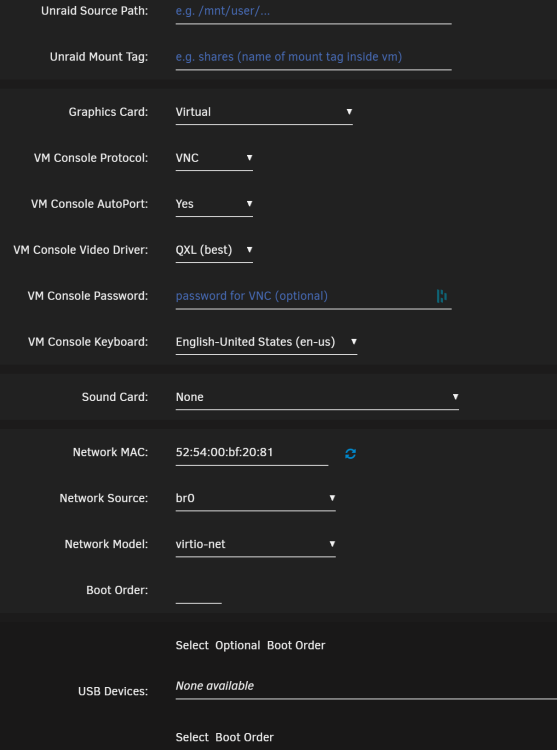The image size is (557, 750).
Task: Click the VM Console Video Driver label
Action: pos(81,250)
